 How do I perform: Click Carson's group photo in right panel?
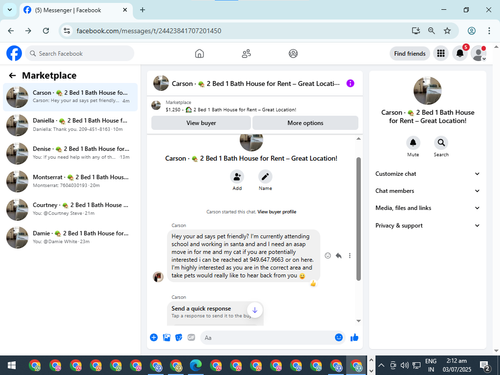point(427,91)
